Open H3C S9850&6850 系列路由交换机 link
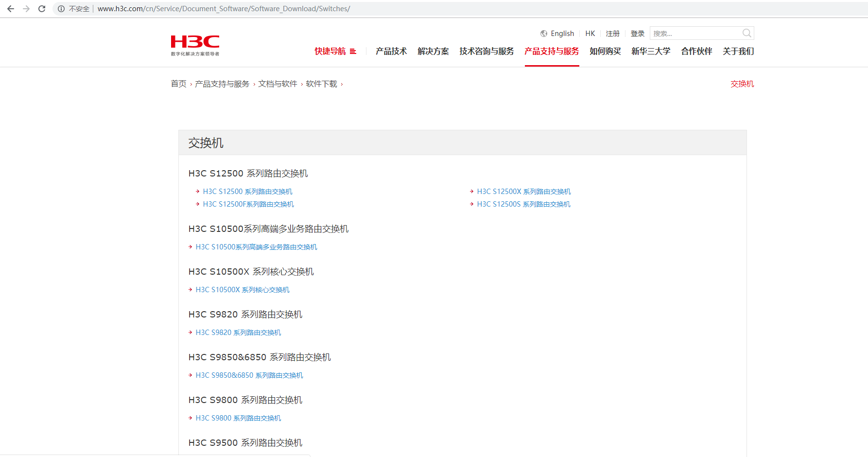The height and width of the screenshot is (457, 868). click(249, 375)
